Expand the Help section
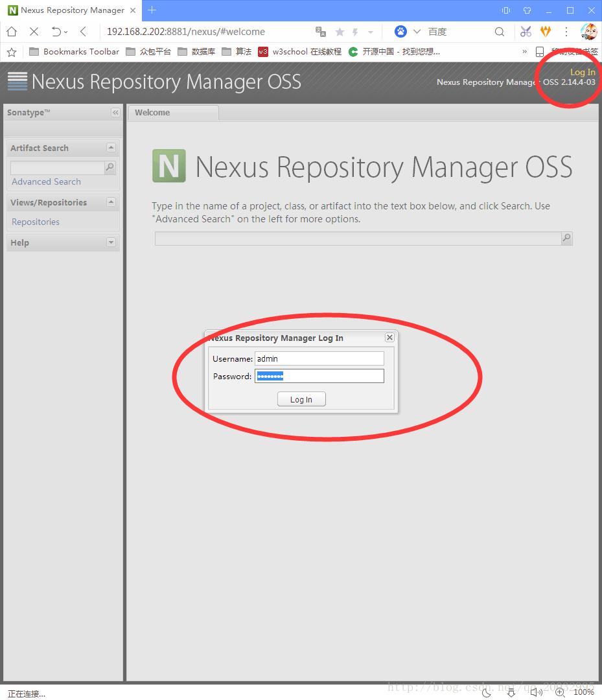 pos(111,242)
